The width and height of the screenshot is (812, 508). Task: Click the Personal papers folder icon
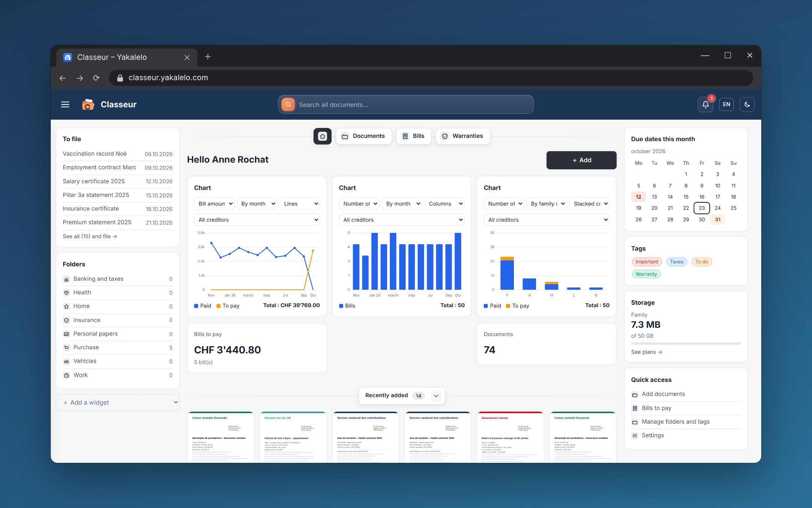67,334
